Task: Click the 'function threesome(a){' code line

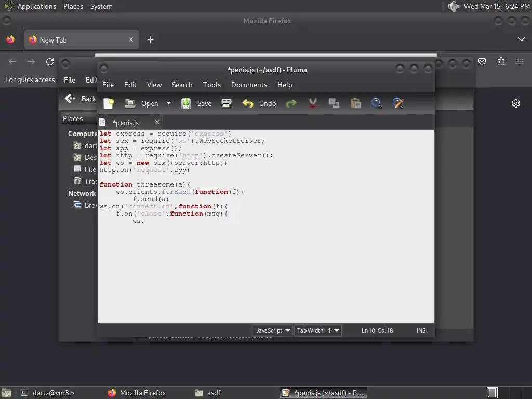Action: [x=144, y=184]
